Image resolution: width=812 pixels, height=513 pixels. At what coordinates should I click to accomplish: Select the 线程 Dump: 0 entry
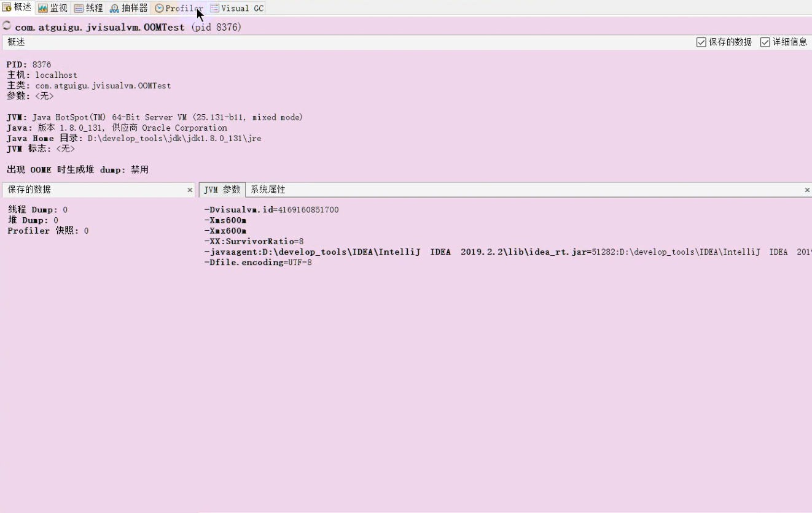click(x=37, y=209)
